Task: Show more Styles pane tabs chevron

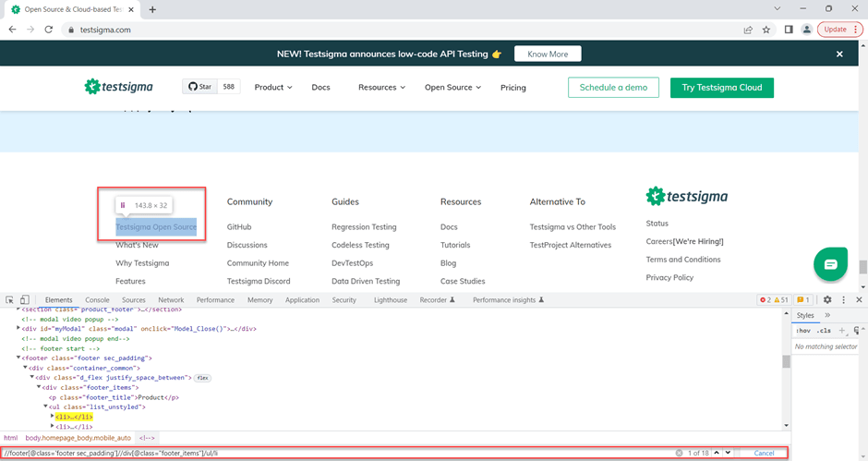Action: 827,315
